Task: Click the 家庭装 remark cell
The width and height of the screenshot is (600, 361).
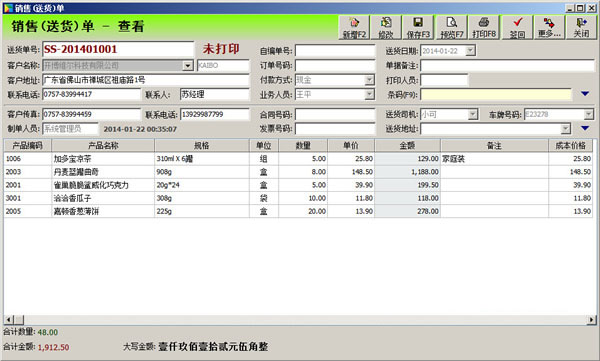Action: pos(494,158)
